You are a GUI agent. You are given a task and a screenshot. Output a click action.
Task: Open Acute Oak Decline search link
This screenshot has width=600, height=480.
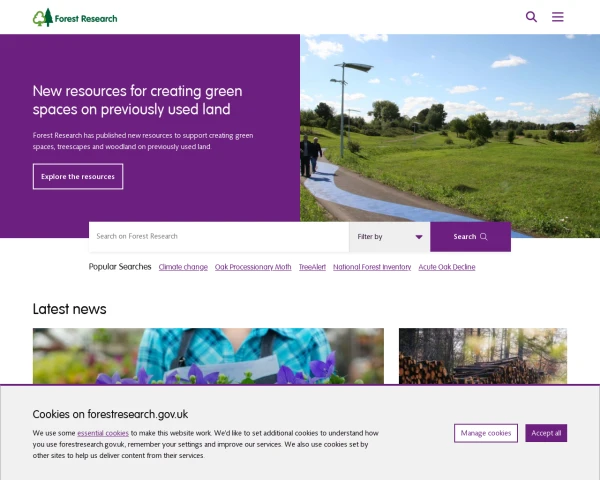click(x=447, y=268)
